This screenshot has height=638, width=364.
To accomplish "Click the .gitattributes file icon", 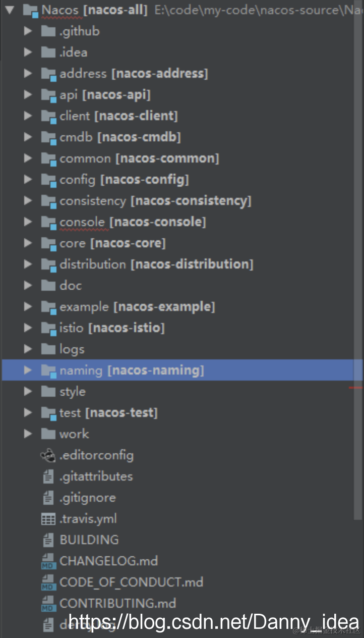I will 48,476.
